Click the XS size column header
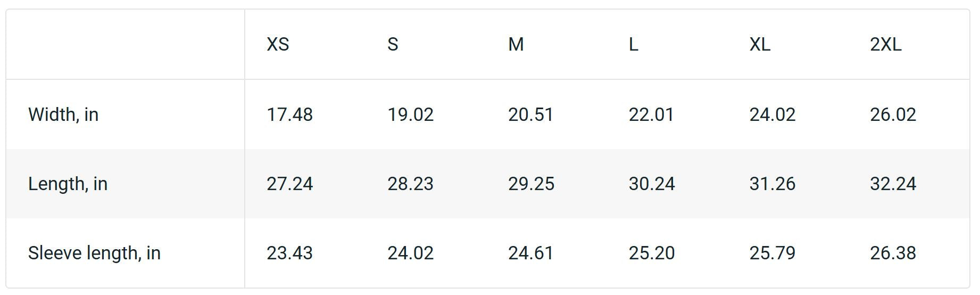This screenshot has width=980, height=295. click(278, 44)
